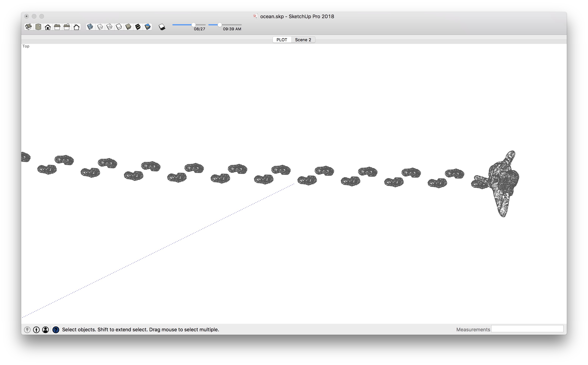Select Shaded face style

click(128, 27)
